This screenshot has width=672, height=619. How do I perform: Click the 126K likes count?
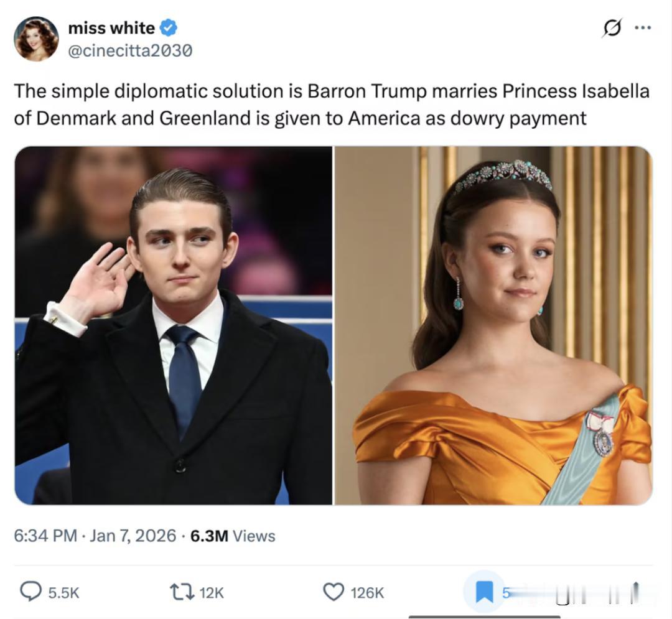click(367, 593)
